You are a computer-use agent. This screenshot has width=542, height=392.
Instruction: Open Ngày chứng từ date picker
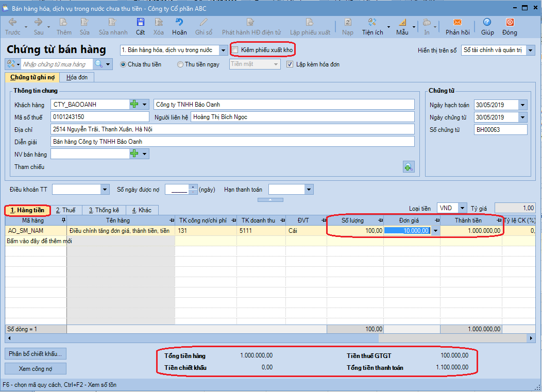click(522, 117)
